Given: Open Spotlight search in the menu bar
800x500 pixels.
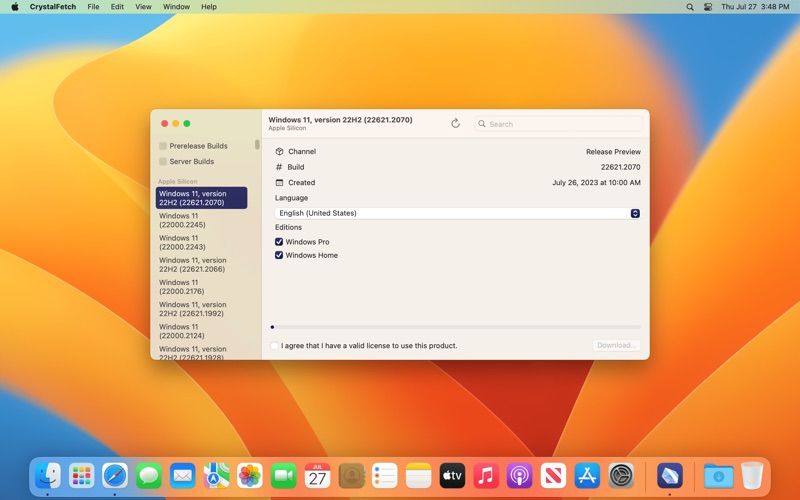Looking at the screenshot, I should 690,7.
